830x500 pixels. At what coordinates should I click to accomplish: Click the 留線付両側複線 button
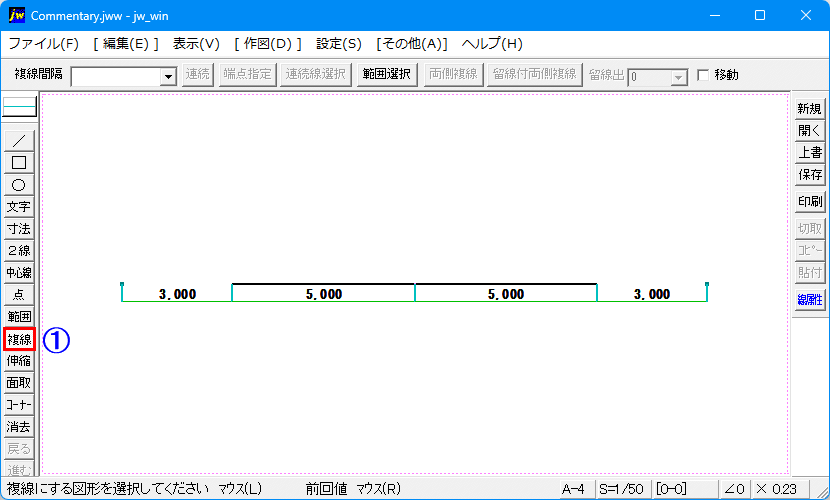[x=535, y=75]
